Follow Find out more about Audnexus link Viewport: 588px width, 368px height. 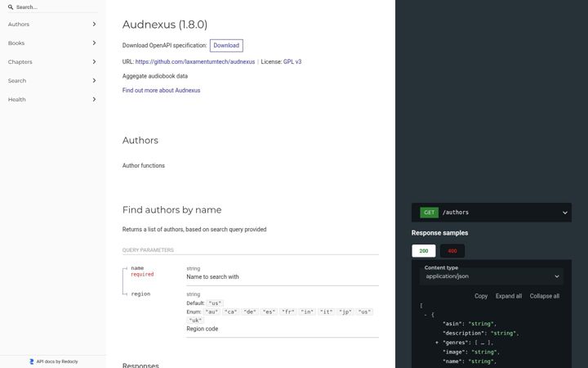[161, 90]
